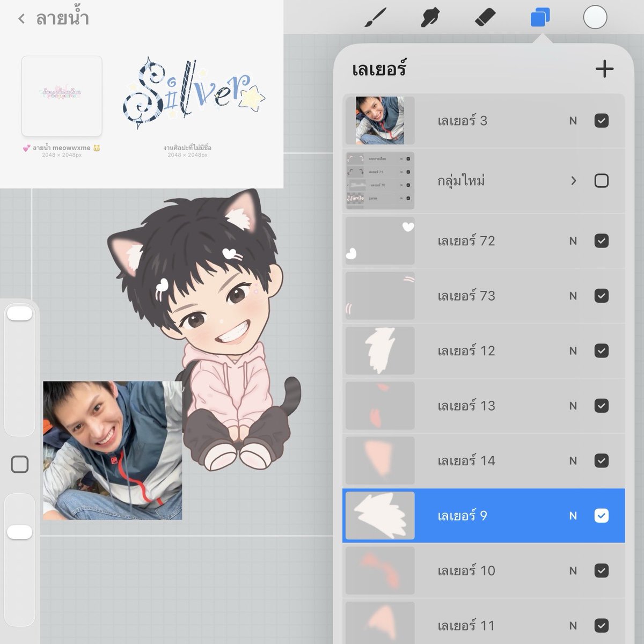This screenshot has height=644, width=644.
Task: Select layer name เลเยอร์ 14
Action: (466, 460)
